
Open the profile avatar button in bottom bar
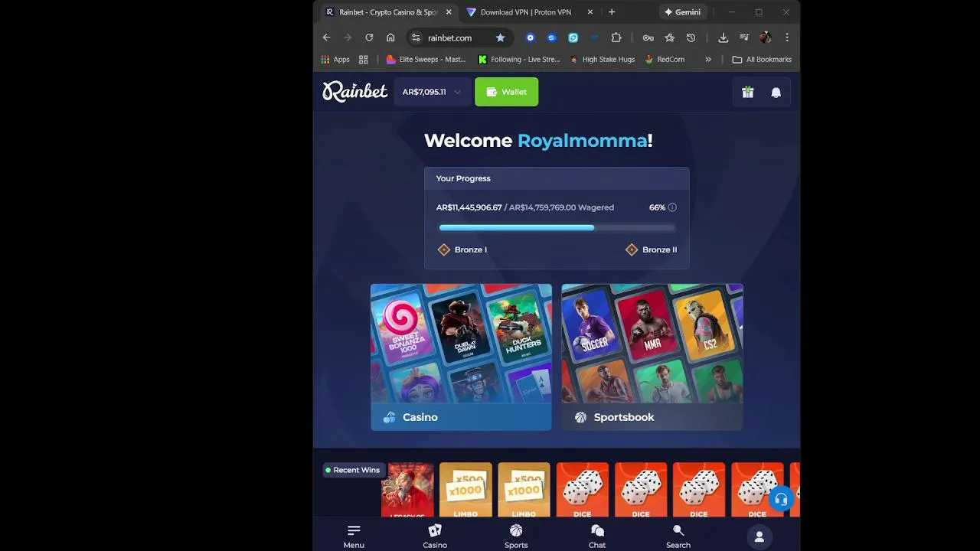point(759,536)
